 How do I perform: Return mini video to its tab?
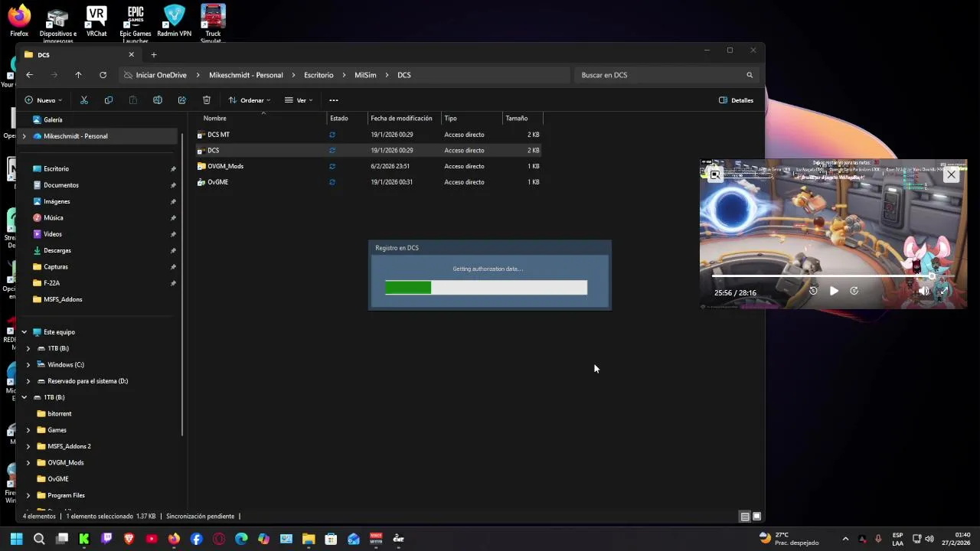(x=714, y=175)
